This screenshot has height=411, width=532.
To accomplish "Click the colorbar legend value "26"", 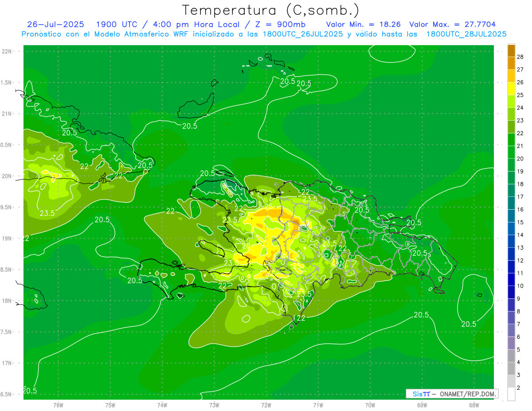I will click(x=520, y=82).
